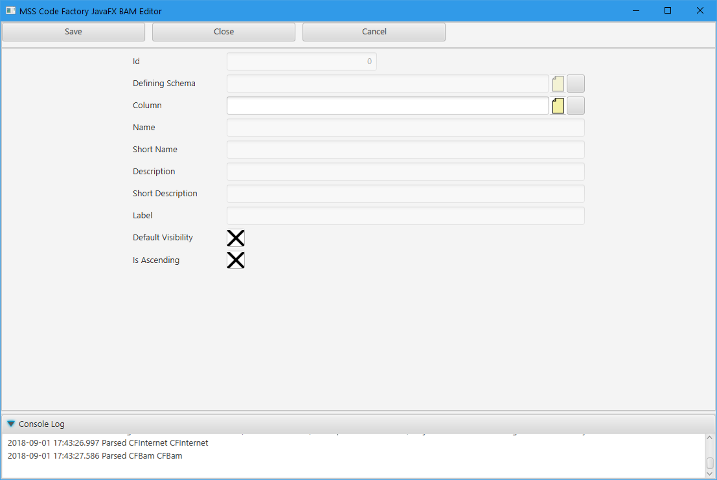
Task: Click the Description text field
Action: point(405,172)
